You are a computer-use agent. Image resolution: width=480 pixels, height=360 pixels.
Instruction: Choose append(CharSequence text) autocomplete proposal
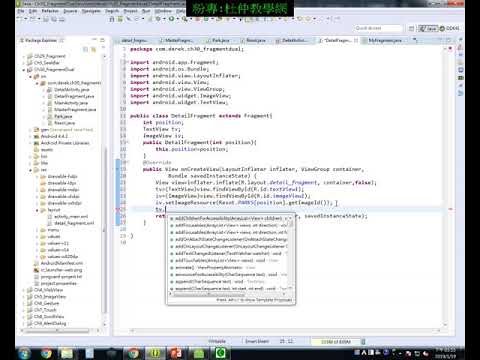click(x=229, y=281)
